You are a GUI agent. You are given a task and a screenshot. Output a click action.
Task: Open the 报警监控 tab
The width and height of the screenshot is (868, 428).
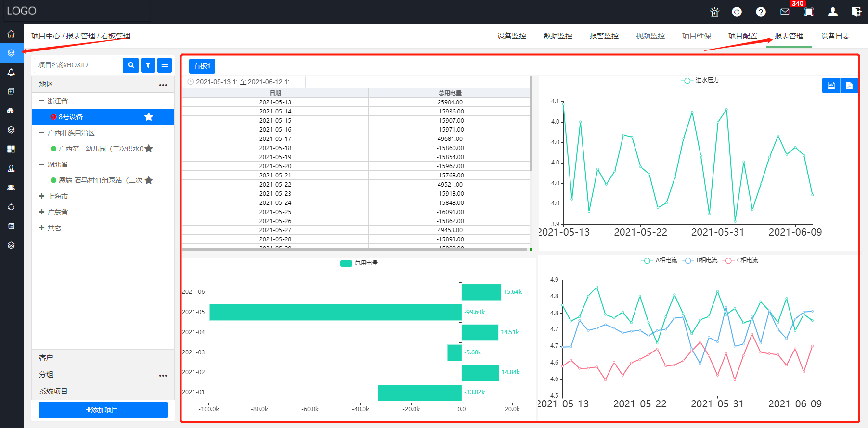[604, 36]
